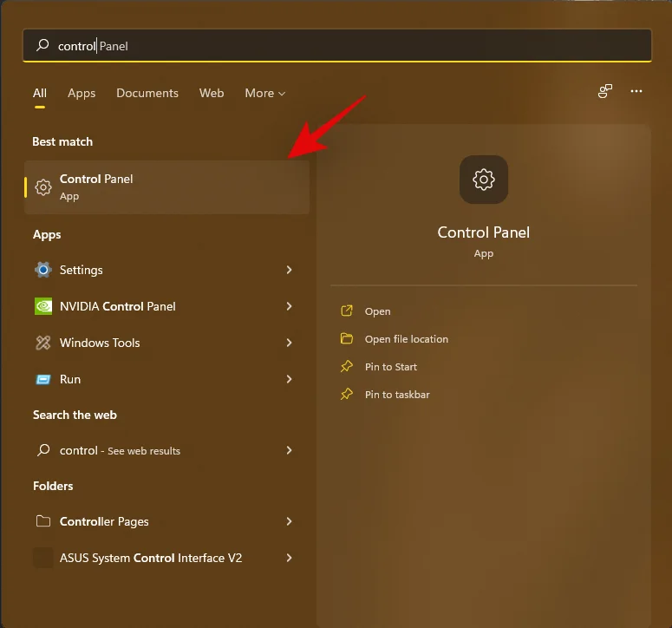
Task: Expand the Settings result chevron
Action: click(289, 270)
